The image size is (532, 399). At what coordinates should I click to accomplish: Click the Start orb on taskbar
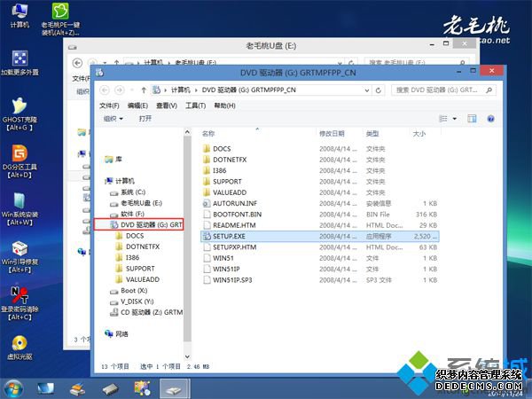13,389
